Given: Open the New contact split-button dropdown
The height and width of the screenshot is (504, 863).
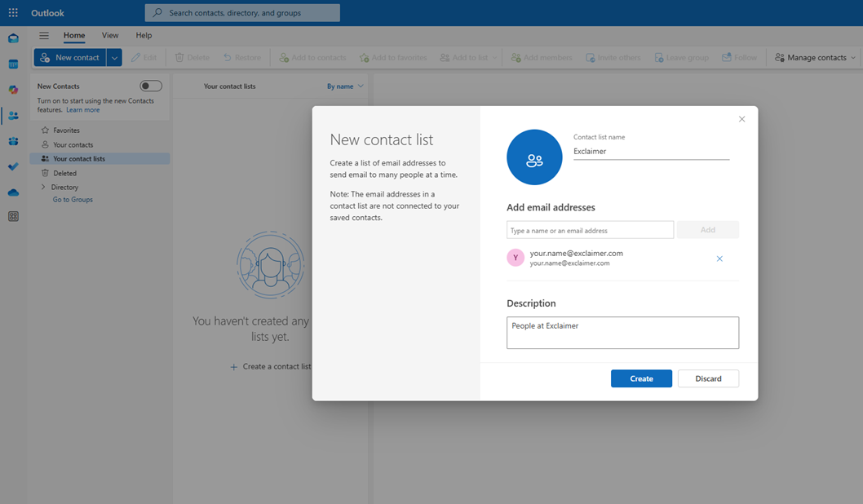Looking at the screenshot, I should 114,57.
